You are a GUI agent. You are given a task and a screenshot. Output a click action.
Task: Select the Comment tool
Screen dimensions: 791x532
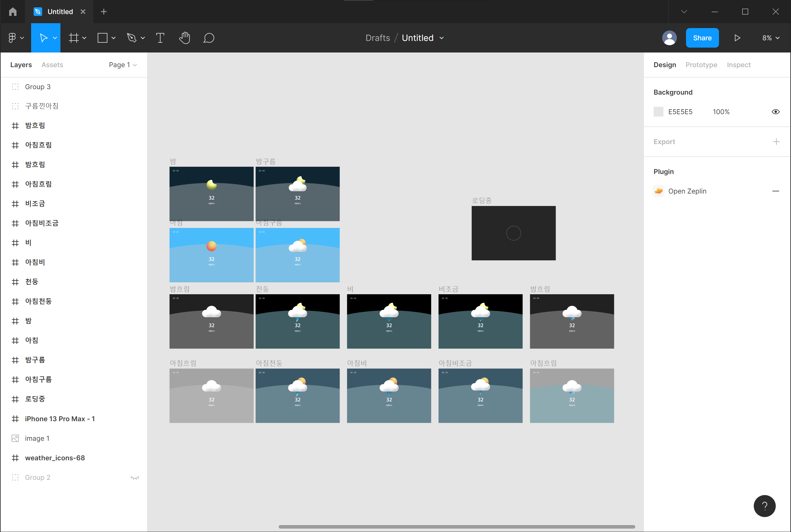tap(209, 38)
